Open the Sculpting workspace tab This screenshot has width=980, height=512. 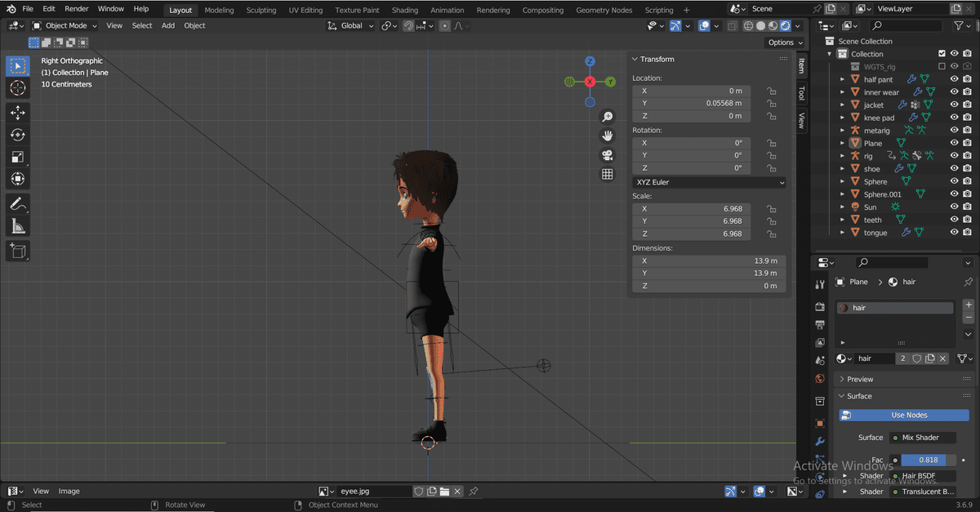coord(261,11)
